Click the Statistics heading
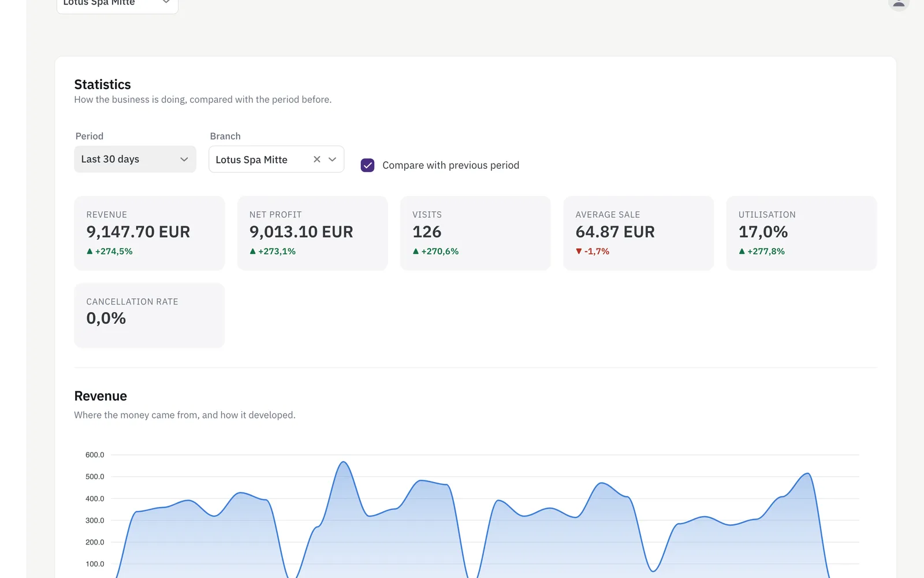 click(x=102, y=84)
